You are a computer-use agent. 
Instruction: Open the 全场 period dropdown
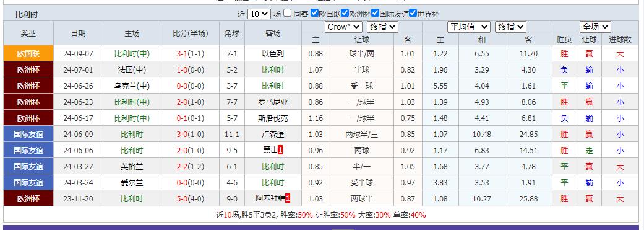click(595, 27)
